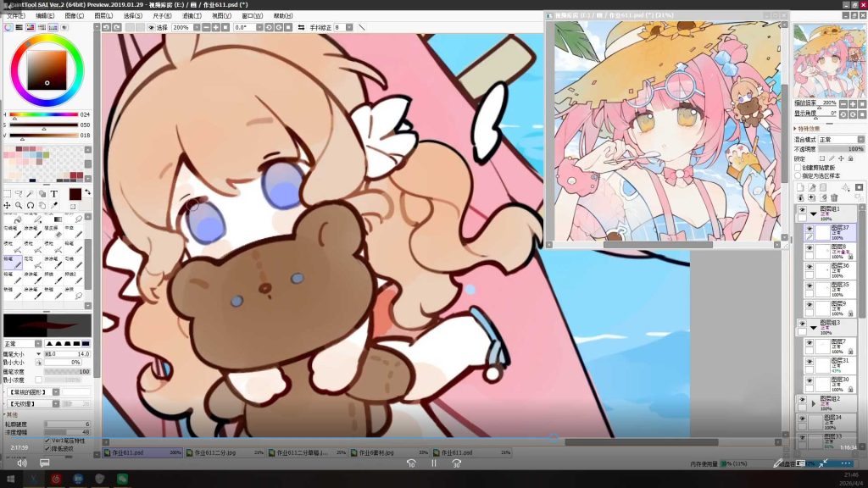Open the stabilizer value dropdown
This screenshot has width=868, height=488.
(349, 27)
